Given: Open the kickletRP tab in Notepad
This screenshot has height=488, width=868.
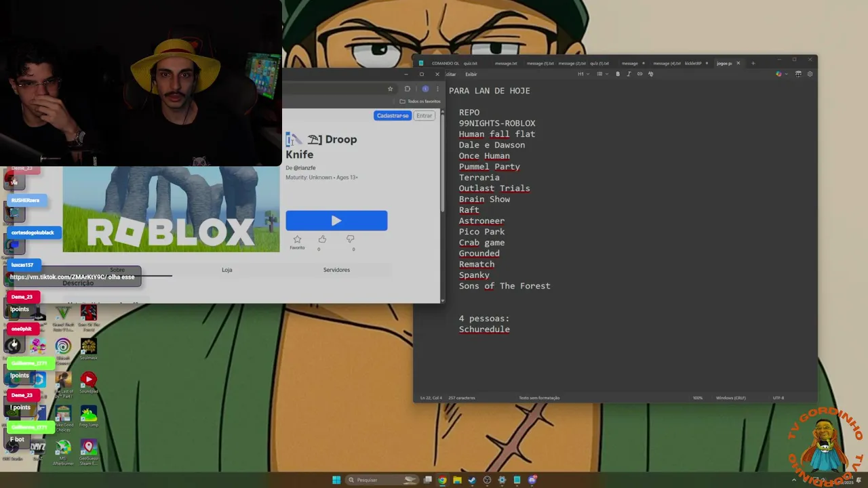Looking at the screenshot, I should tap(693, 64).
